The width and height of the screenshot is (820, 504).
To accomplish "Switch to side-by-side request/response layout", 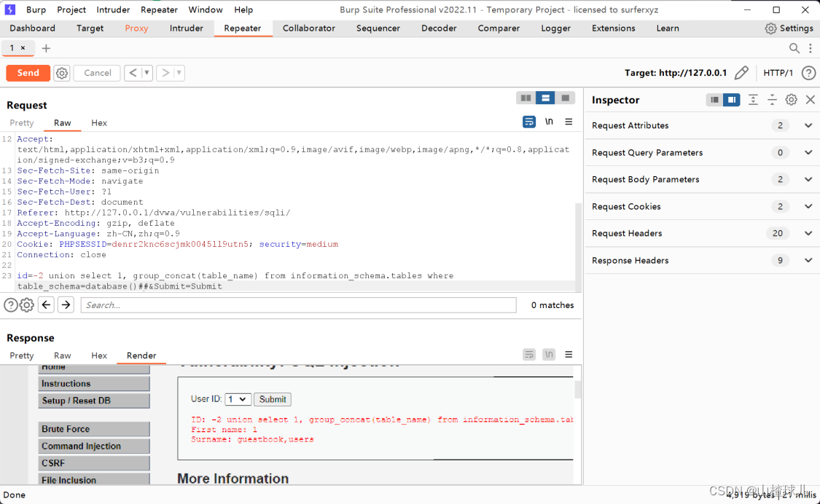I will (x=526, y=98).
